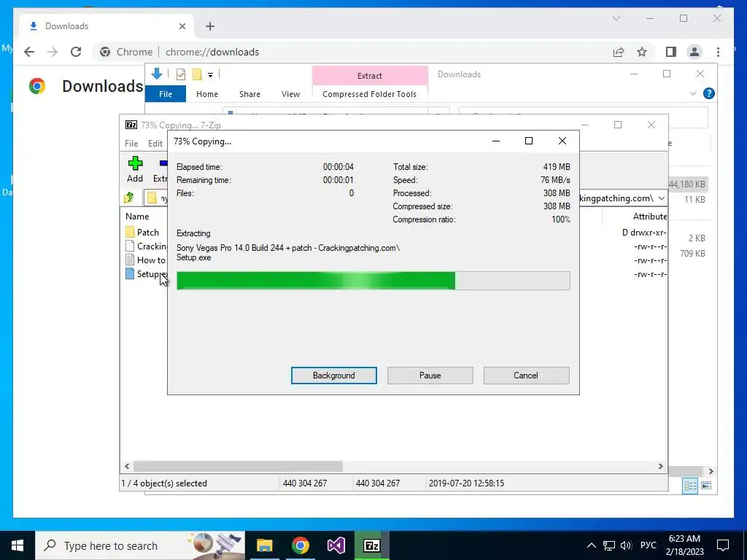Open Chrome tab search chevron
The image size is (747, 560).
[616, 18]
